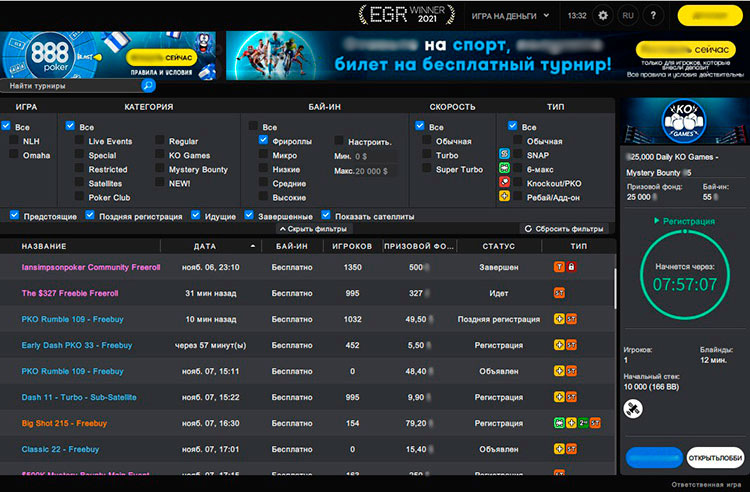Check the NLH game checkbox
This screenshot has height=492, width=750.
click(x=13, y=140)
